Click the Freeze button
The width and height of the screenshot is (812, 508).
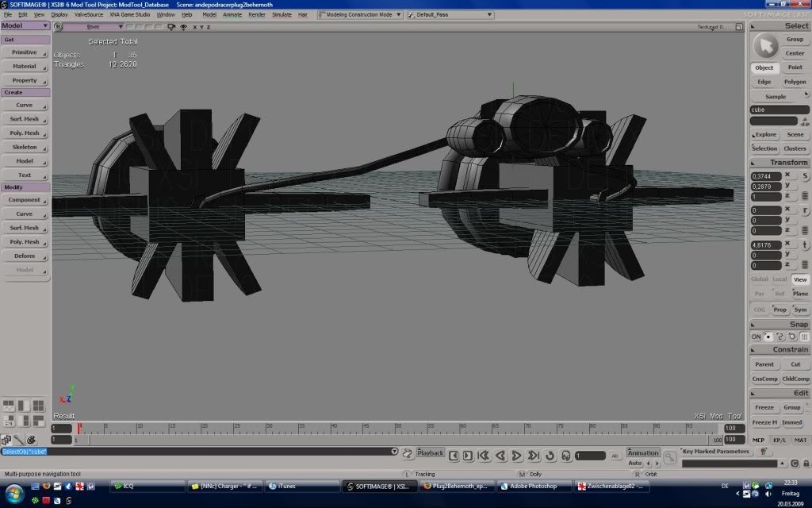(x=764, y=407)
